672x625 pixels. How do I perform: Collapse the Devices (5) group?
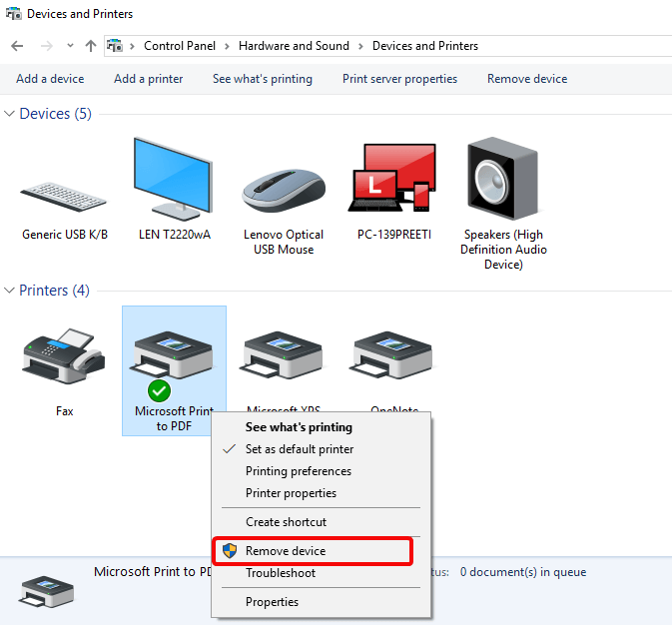tap(9, 114)
